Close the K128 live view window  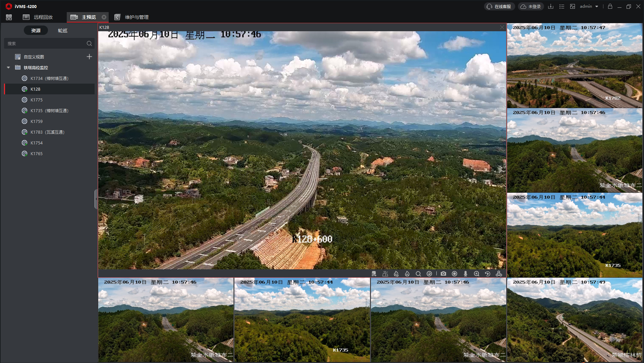502,27
